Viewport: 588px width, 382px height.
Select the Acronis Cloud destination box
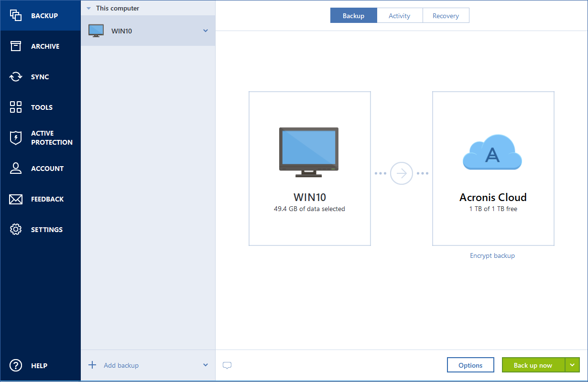(493, 169)
